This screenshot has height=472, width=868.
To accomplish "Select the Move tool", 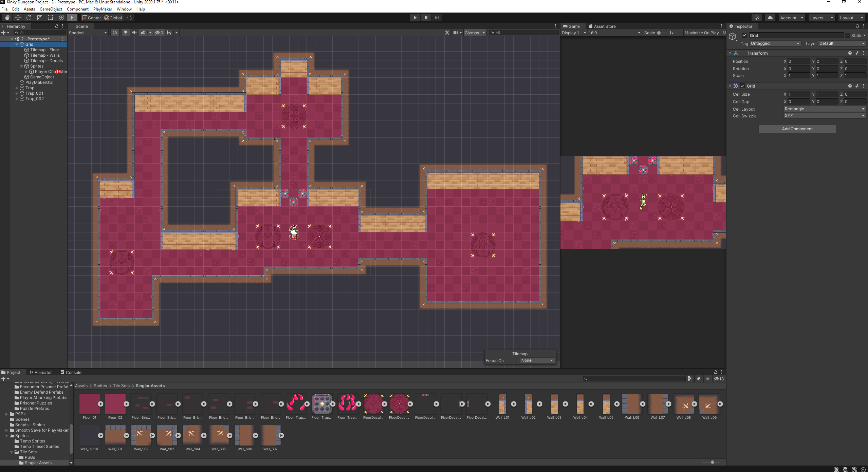I will 18,18.
